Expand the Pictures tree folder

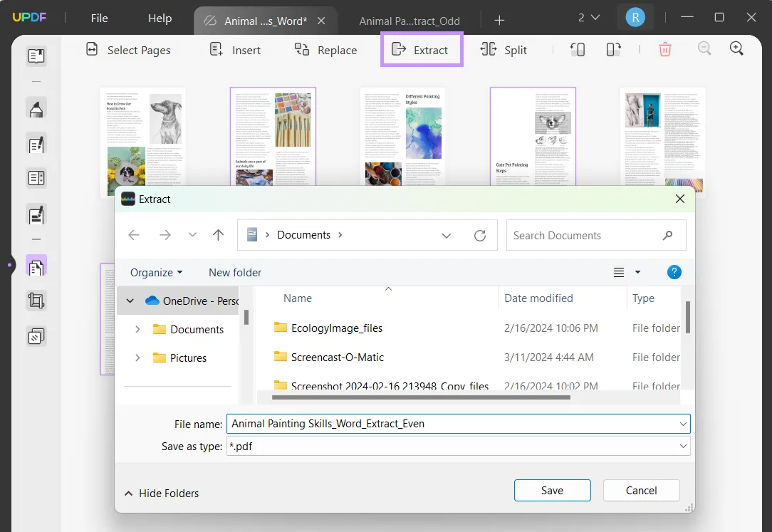click(137, 358)
